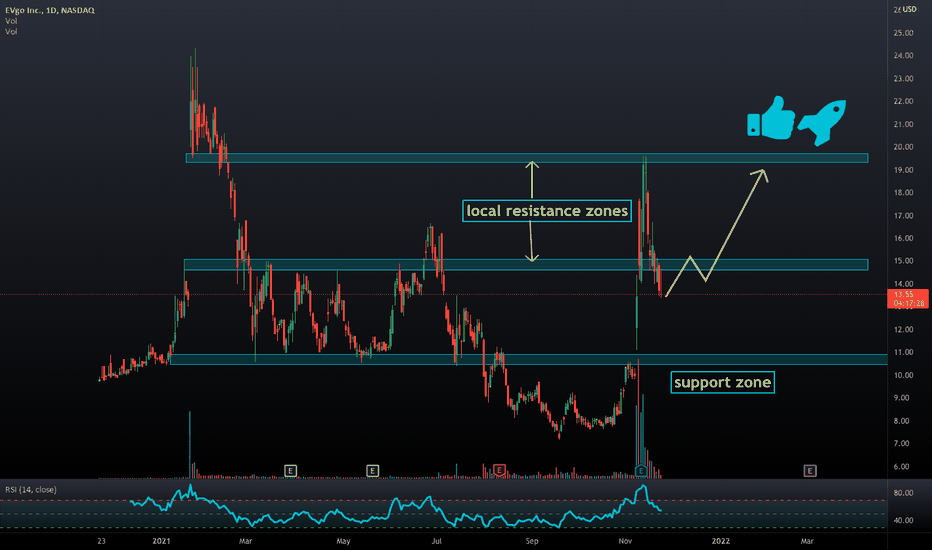Click the cyan RSI line peak near November

pos(643,488)
